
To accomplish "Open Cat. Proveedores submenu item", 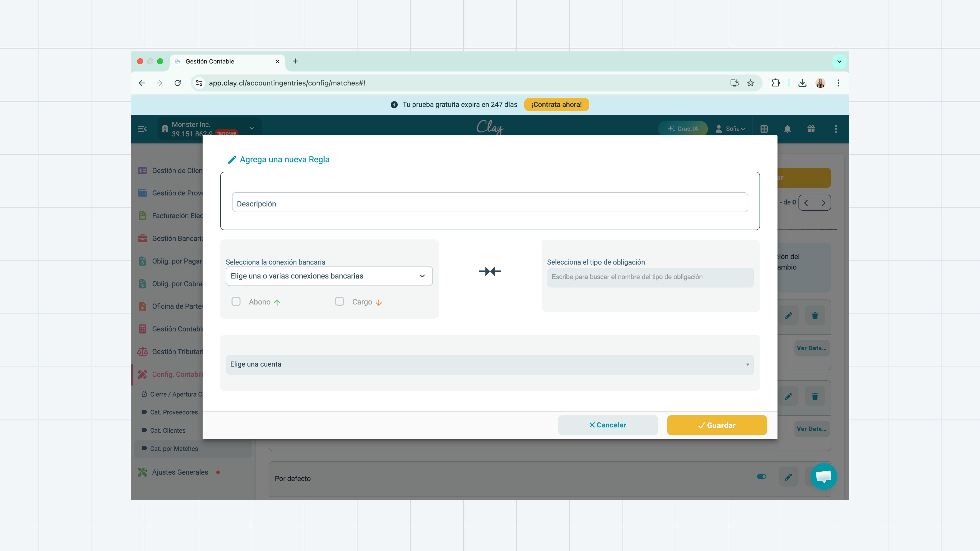I will pyautogui.click(x=170, y=412).
